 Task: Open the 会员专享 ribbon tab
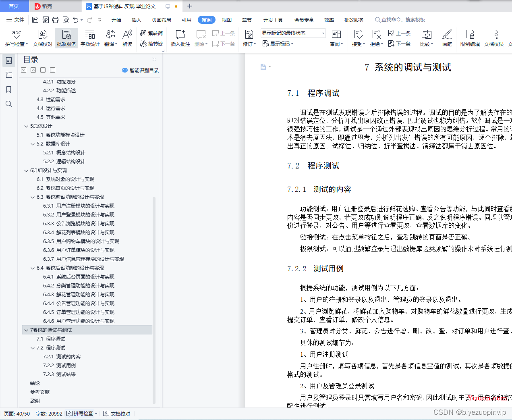(304, 20)
